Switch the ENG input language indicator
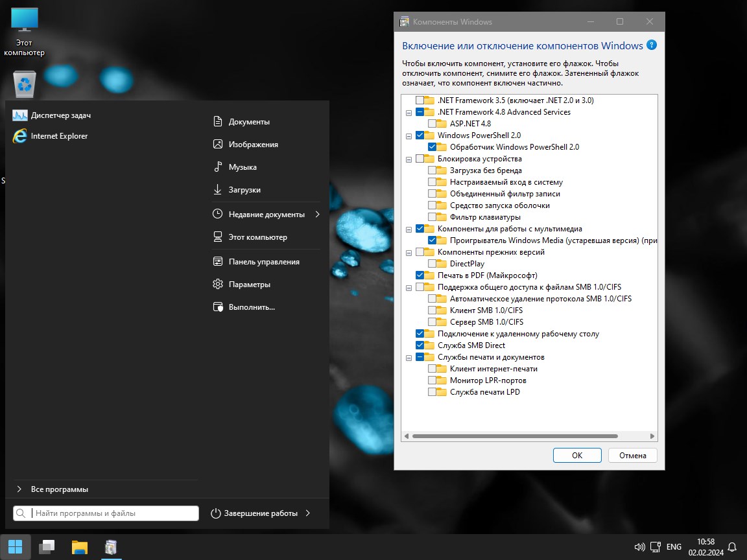This screenshot has width=747, height=560. click(674, 546)
